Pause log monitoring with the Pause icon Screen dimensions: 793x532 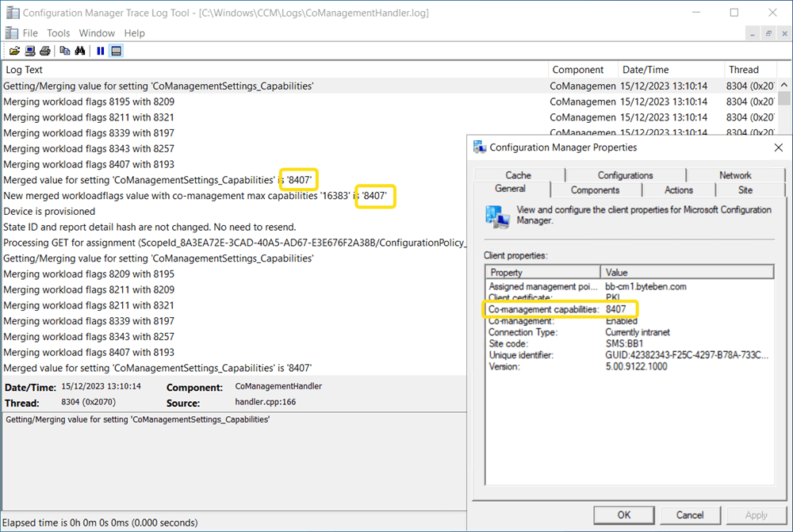click(100, 51)
